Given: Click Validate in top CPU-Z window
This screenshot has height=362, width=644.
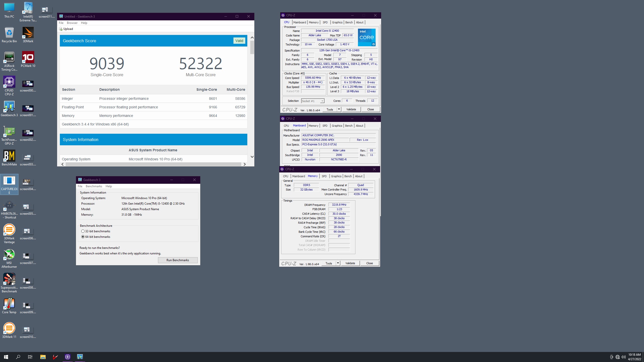Looking at the screenshot, I should point(351,109).
